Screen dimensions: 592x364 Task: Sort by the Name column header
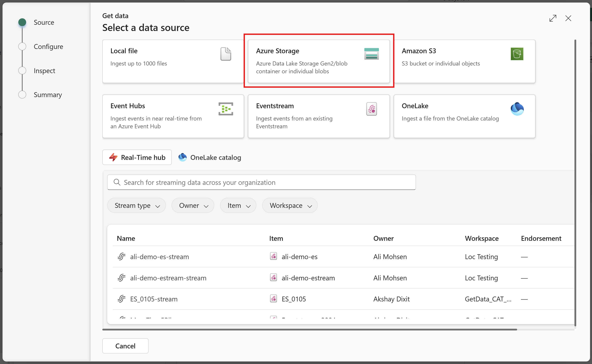(126, 238)
